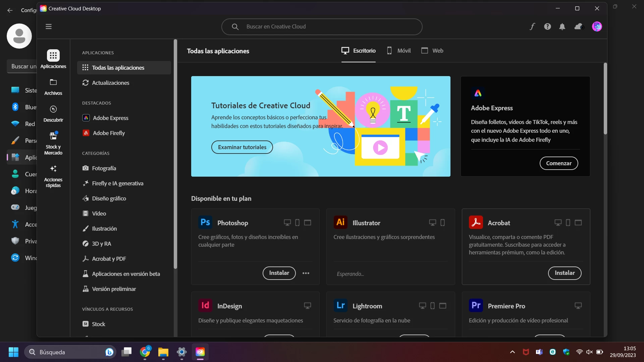
Task: Go to Archivos in sidebar
Action: (x=53, y=87)
